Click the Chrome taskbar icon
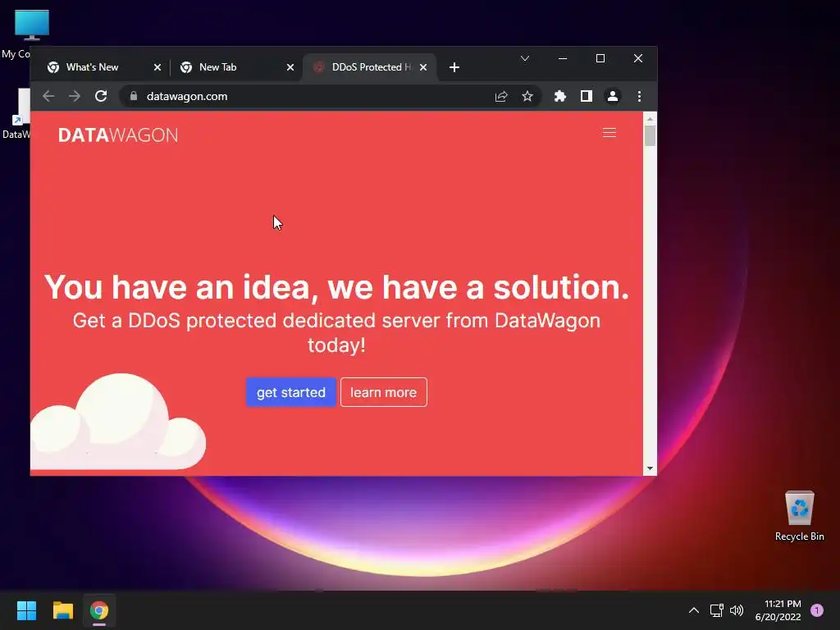Viewport: 840px width, 630px height. pyautogui.click(x=99, y=610)
